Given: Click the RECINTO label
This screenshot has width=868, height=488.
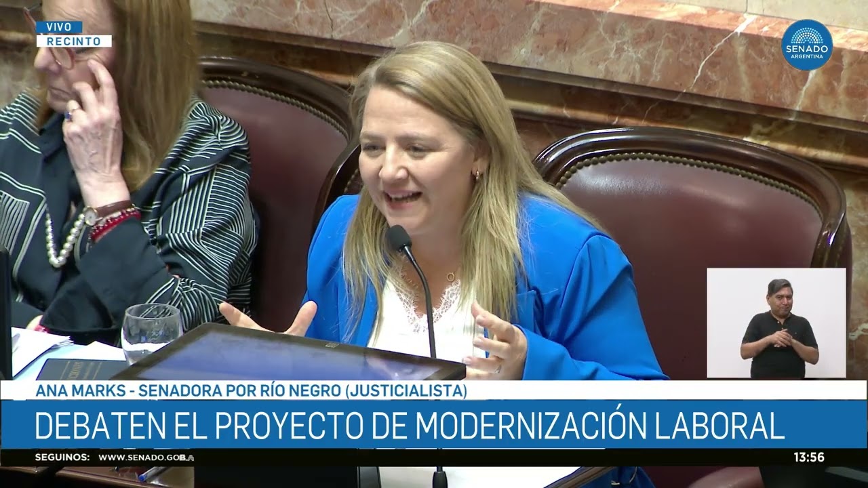Looking at the screenshot, I should tap(74, 41).
